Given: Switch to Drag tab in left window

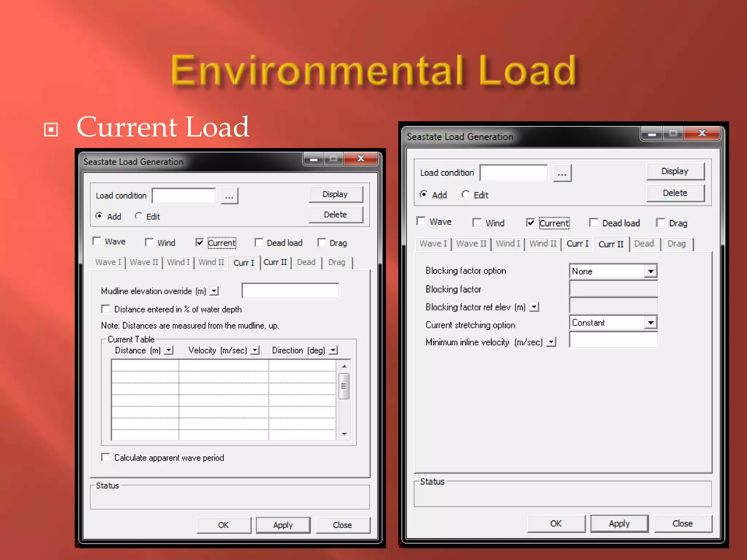Looking at the screenshot, I should pyautogui.click(x=337, y=262).
